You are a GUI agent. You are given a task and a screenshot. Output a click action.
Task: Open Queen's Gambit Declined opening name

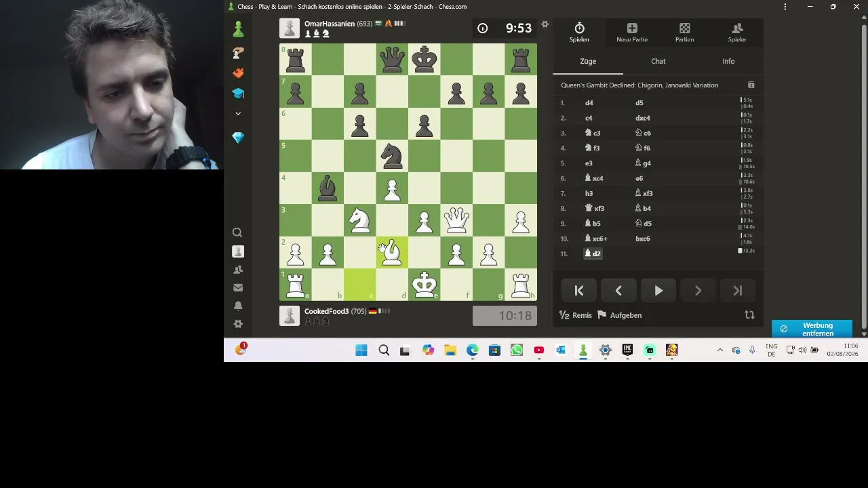pyautogui.click(x=639, y=85)
